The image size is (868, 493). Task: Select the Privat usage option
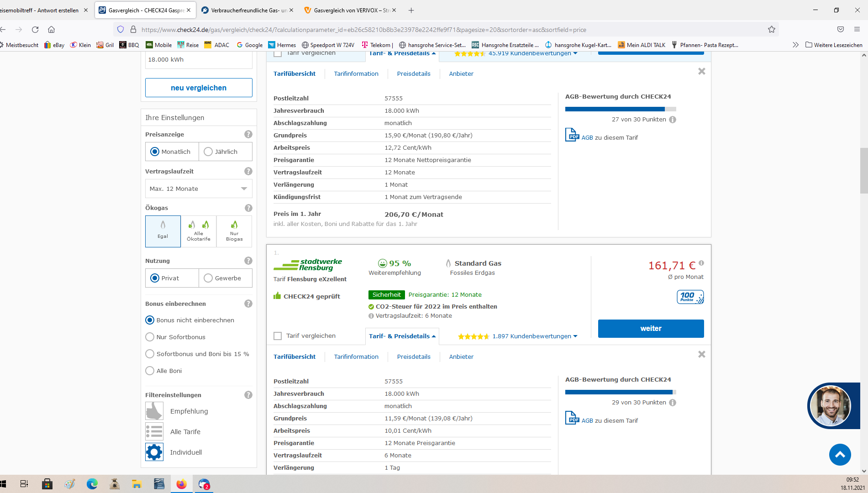(172, 278)
